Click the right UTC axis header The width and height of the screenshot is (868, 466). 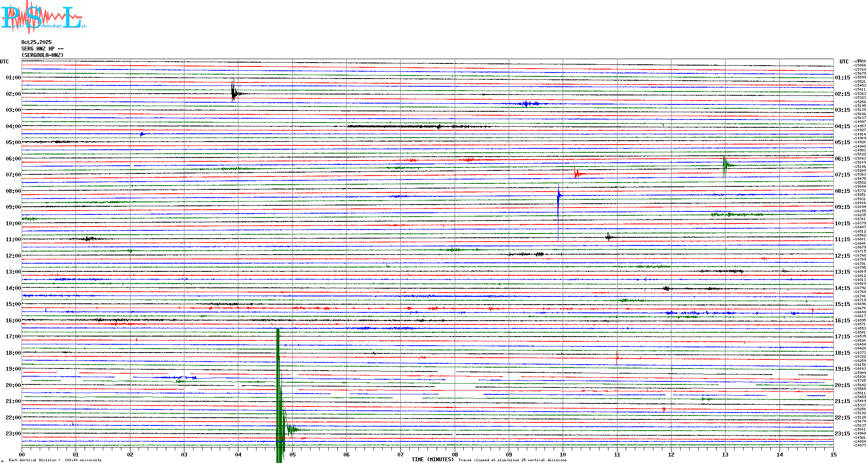pyautogui.click(x=844, y=62)
